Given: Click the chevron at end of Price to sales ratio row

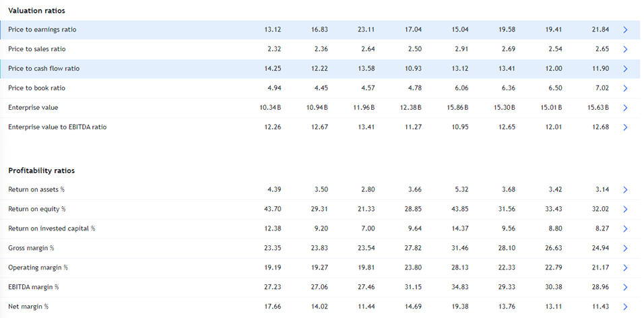Looking at the screenshot, I should pyautogui.click(x=625, y=49).
